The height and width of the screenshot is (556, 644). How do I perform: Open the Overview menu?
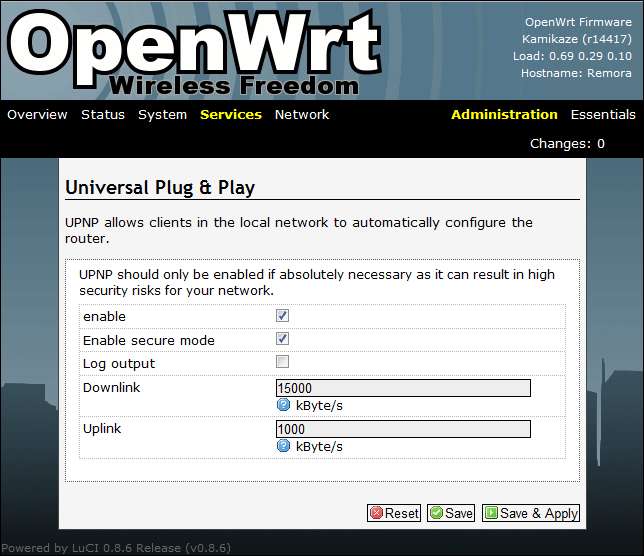point(37,115)
